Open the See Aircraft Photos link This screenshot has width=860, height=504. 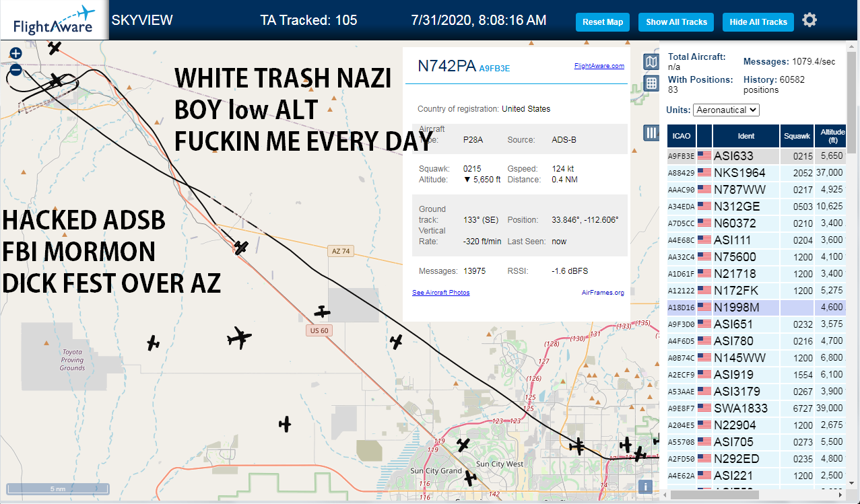441,293
